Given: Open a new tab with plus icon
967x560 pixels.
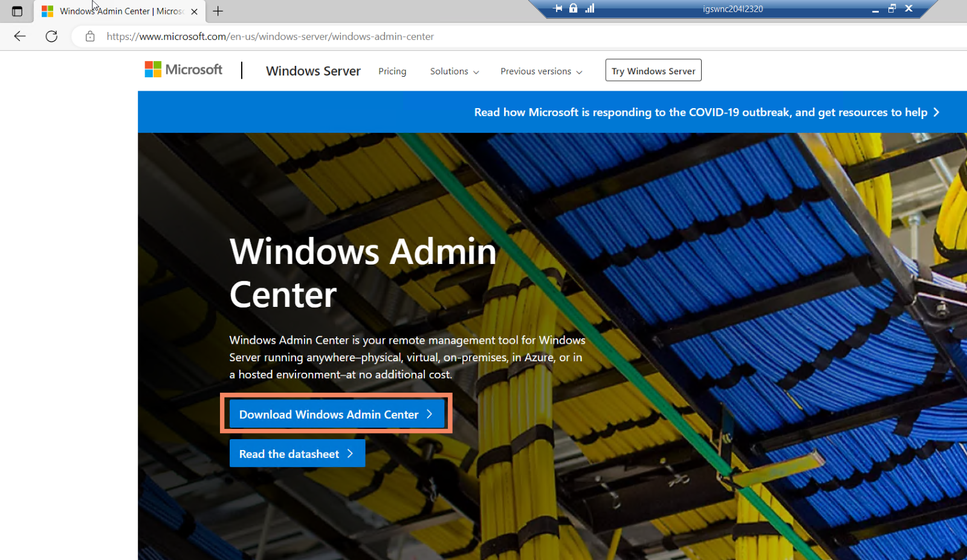Looking at the screenshot, I should coord(218,11).
